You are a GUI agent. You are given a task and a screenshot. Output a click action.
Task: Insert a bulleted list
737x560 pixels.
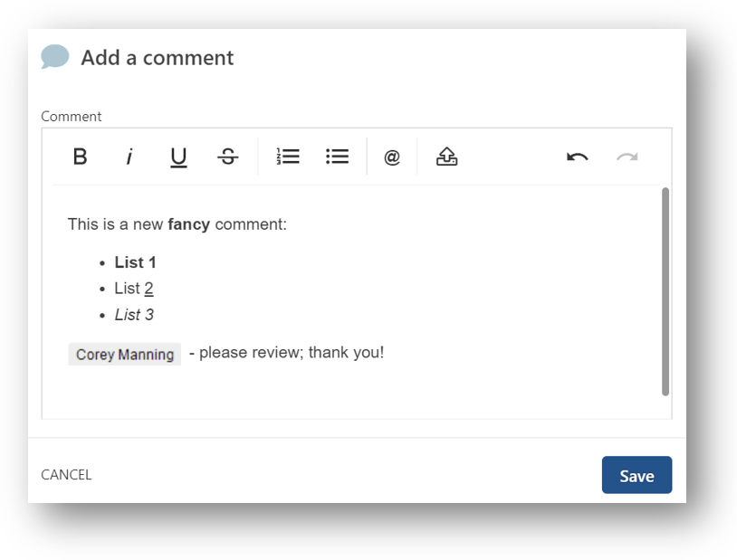[338, 157]
